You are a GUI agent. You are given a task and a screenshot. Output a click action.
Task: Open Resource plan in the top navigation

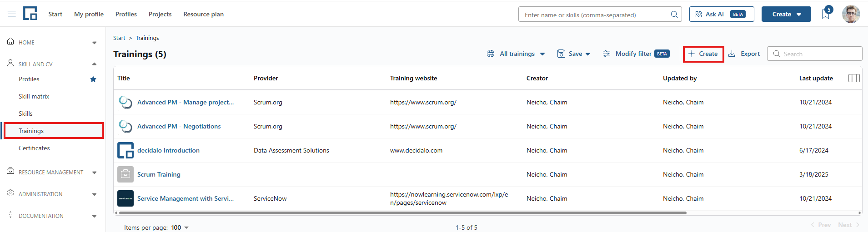pos(203,14)
